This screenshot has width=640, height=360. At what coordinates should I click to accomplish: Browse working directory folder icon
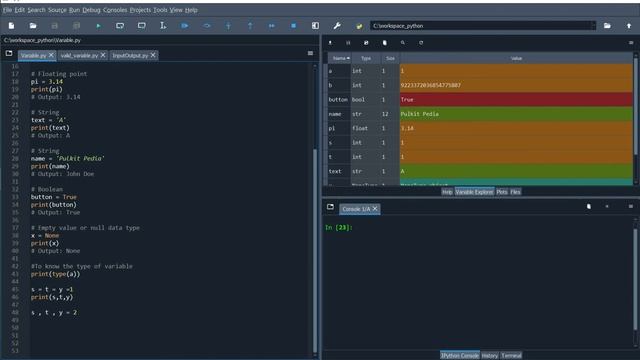click(607, 26)
